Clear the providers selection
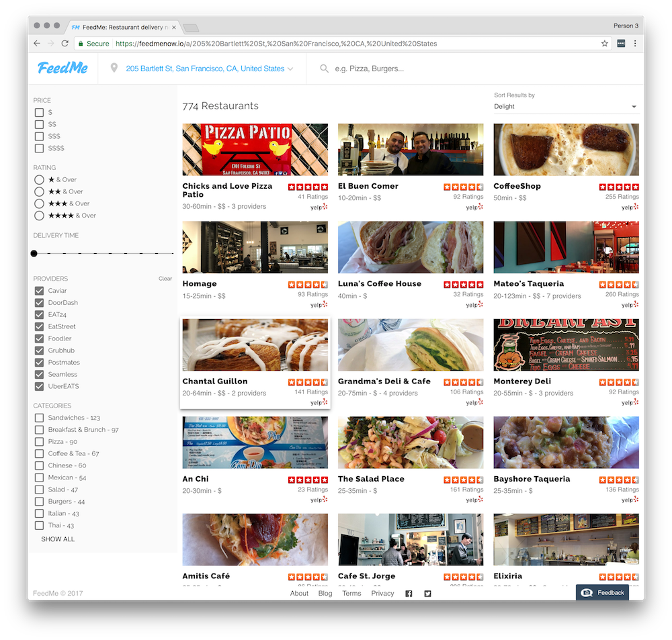This screenshot has height=640, width=672. [165, 279]
